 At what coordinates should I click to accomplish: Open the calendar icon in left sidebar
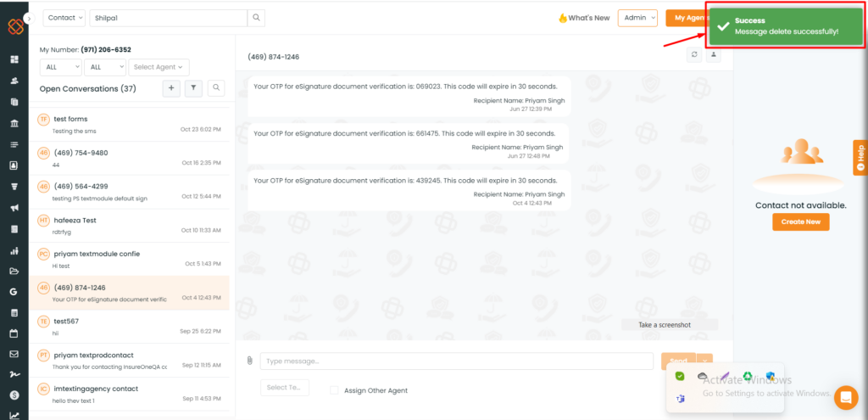(x=14, y=333)
